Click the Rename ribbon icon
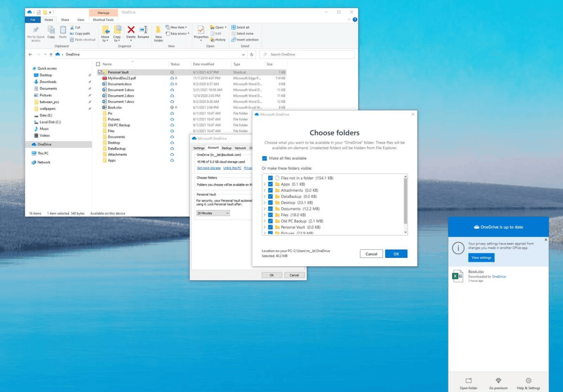563x392 pixels. pyautogui.click(x=143, y=30)
